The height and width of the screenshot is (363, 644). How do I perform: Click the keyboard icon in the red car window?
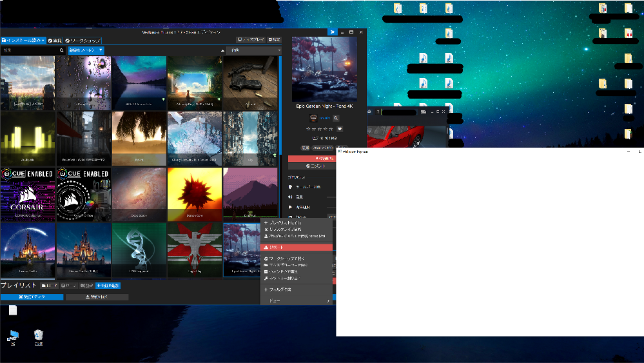[x=424, y=112]
